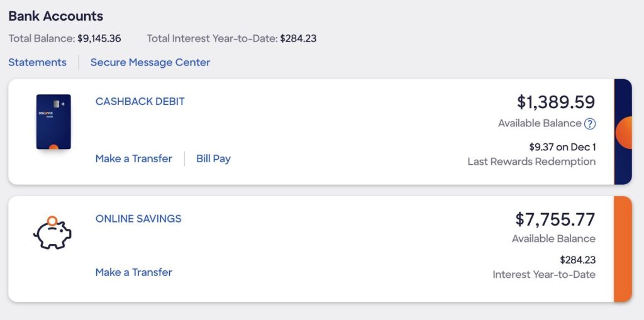Screen dimensions: 644x320
Task: Click the $7,755.77 savings balance amount
Action: [555, 219]
